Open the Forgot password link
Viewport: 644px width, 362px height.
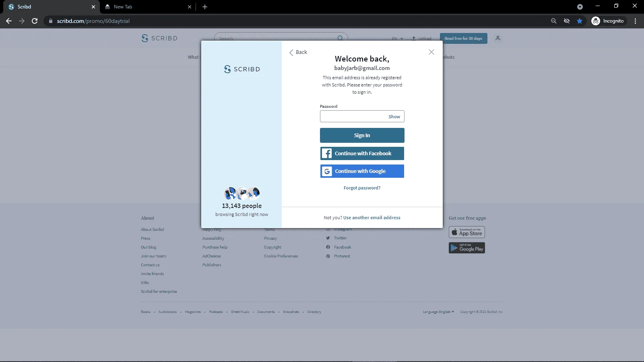(x=362, y=188)
